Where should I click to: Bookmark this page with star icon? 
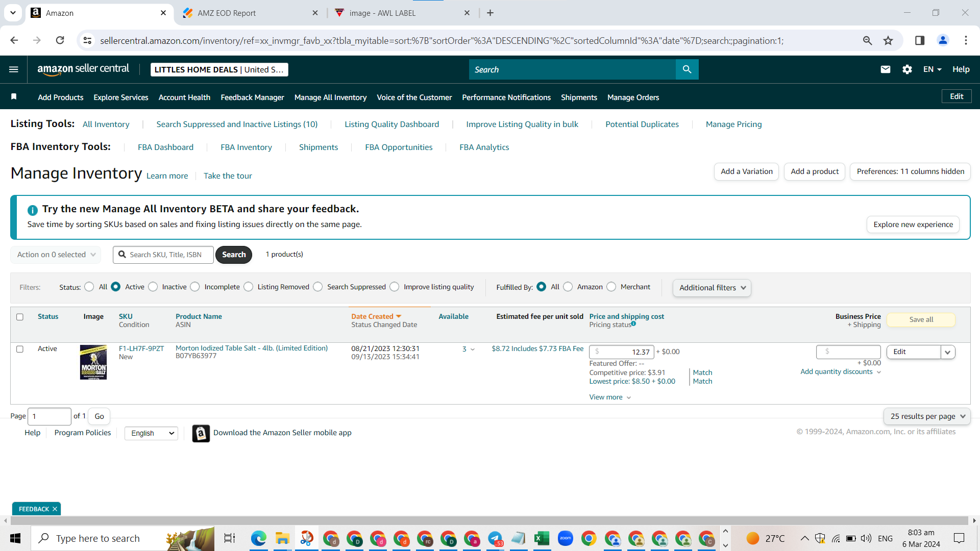888,40
